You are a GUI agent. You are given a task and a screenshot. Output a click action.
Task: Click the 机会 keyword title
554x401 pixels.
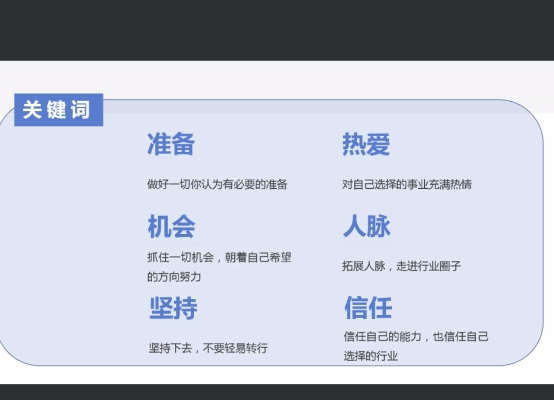point(171,226)
